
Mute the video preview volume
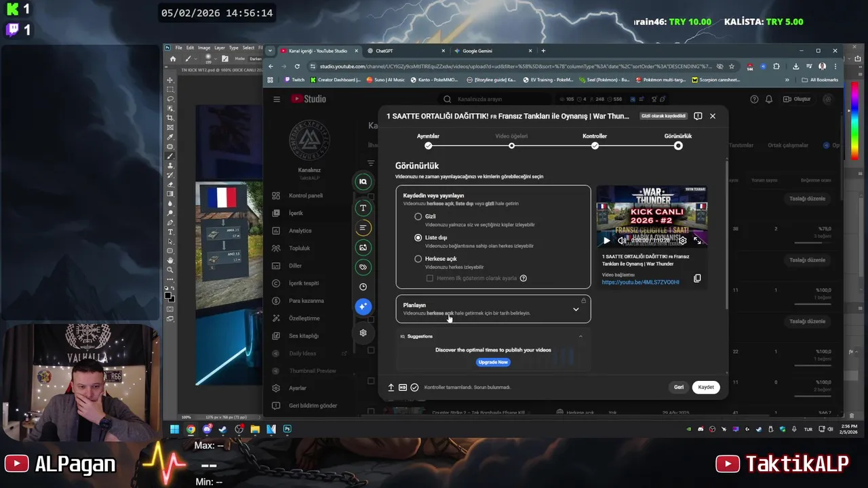(x=622, y=241)
